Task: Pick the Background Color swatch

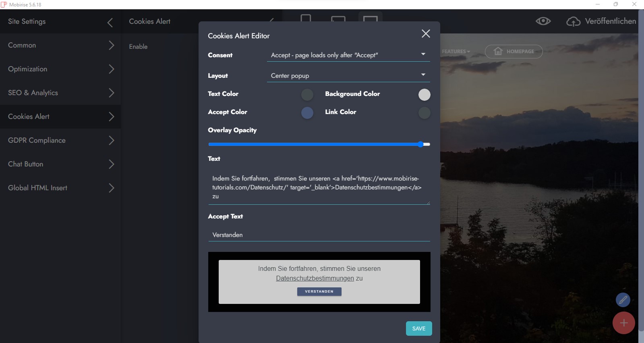Action: click(424, 95)
